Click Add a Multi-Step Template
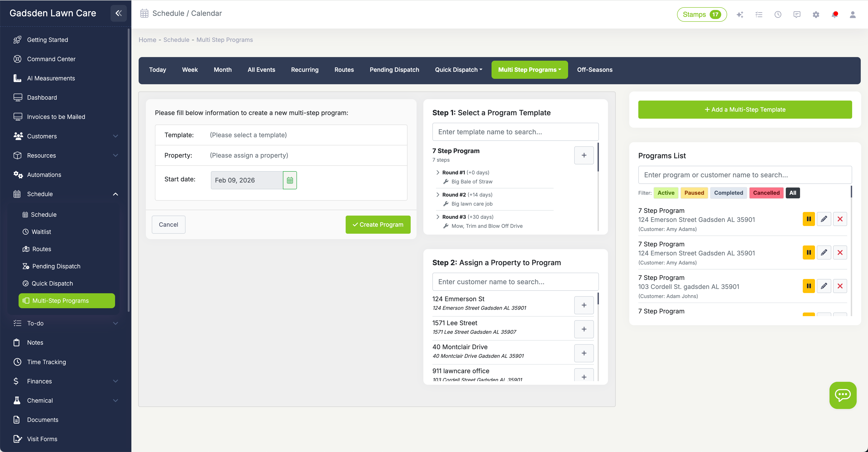 pyautogui.click(x=745, y=109)
